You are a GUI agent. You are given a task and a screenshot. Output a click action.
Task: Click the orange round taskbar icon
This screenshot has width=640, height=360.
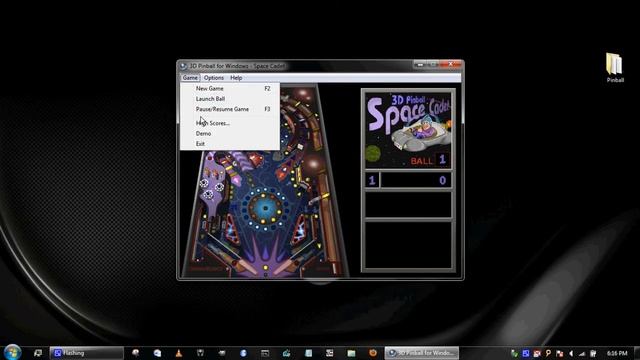(x=373, y=353)
